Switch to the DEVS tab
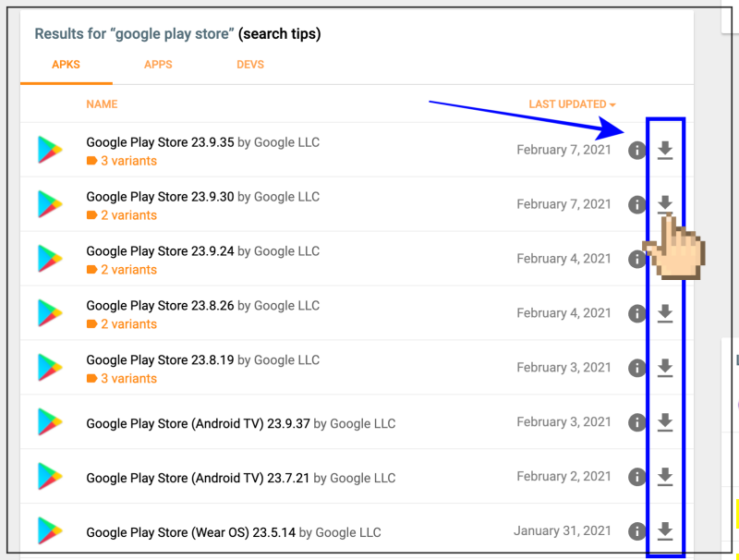Image resolution: width=739 pixels, height=560 pixels. click(250, 65)
